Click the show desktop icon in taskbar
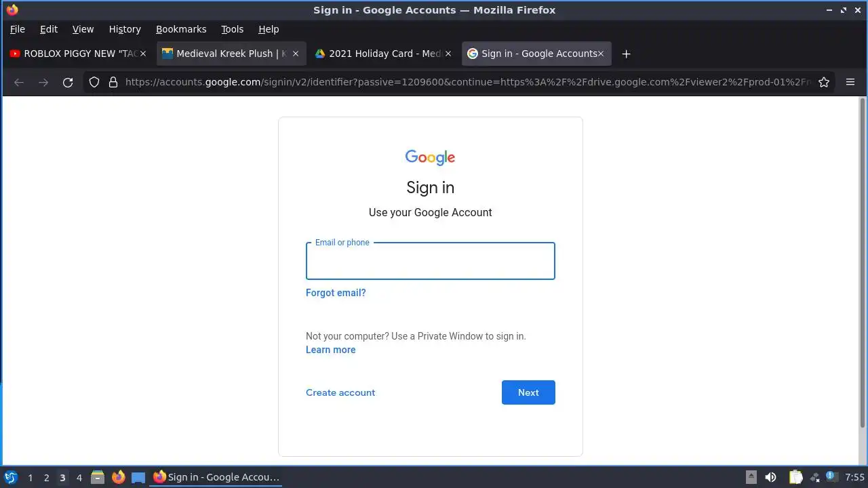Viewport: 868px width, 488px height. click(x=138, y=477)
